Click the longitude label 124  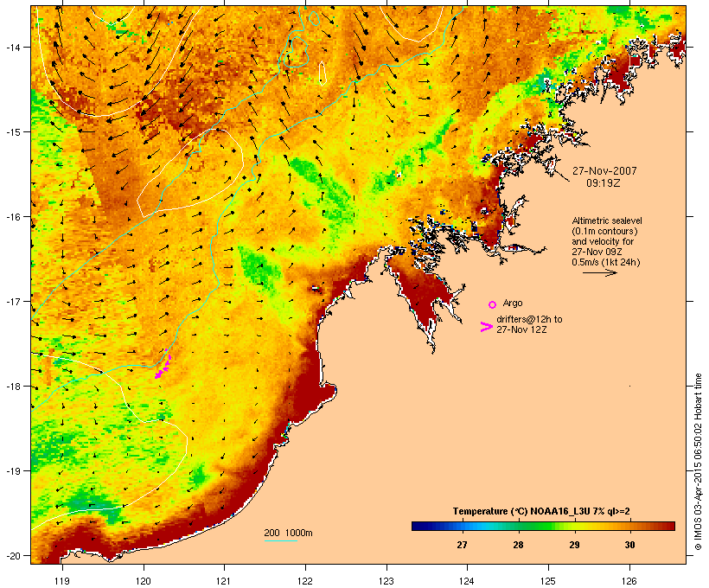(467, 581)
